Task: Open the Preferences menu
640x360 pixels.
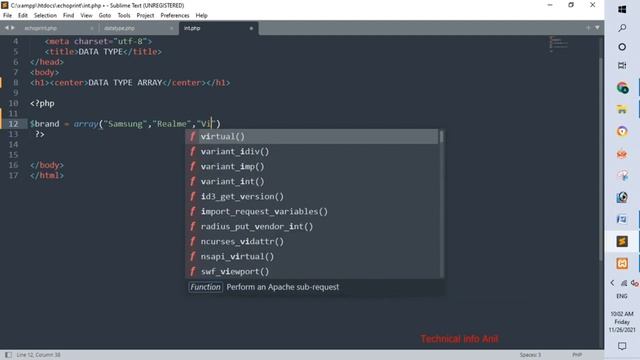Action: point(175,16)
